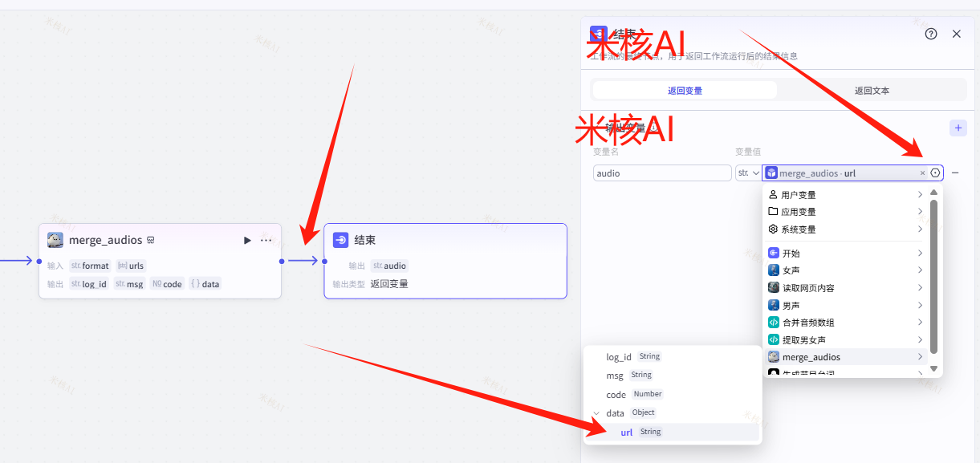This screenshot has width=980, height=463.
Task: Collapse the data Object tree item
Action: (596, 413)
